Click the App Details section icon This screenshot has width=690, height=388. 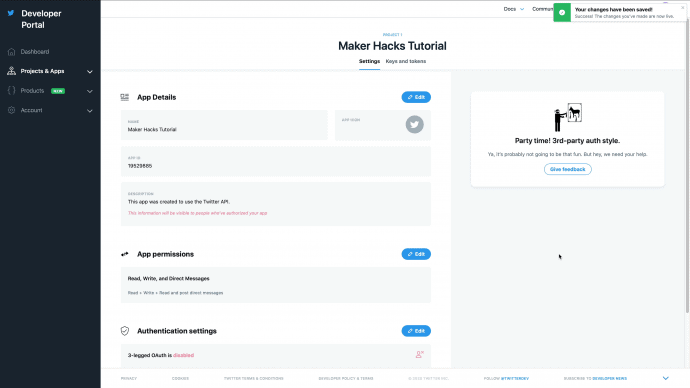[125, 97]
